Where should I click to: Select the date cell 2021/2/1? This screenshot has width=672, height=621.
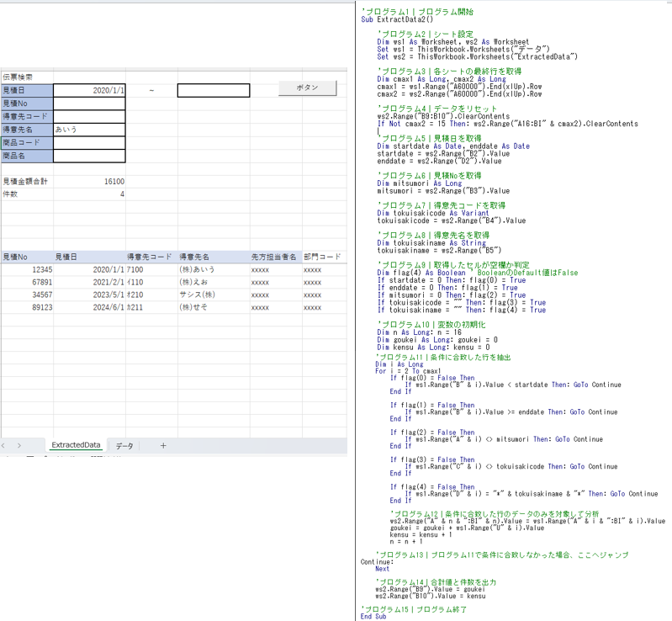(89, 282)
